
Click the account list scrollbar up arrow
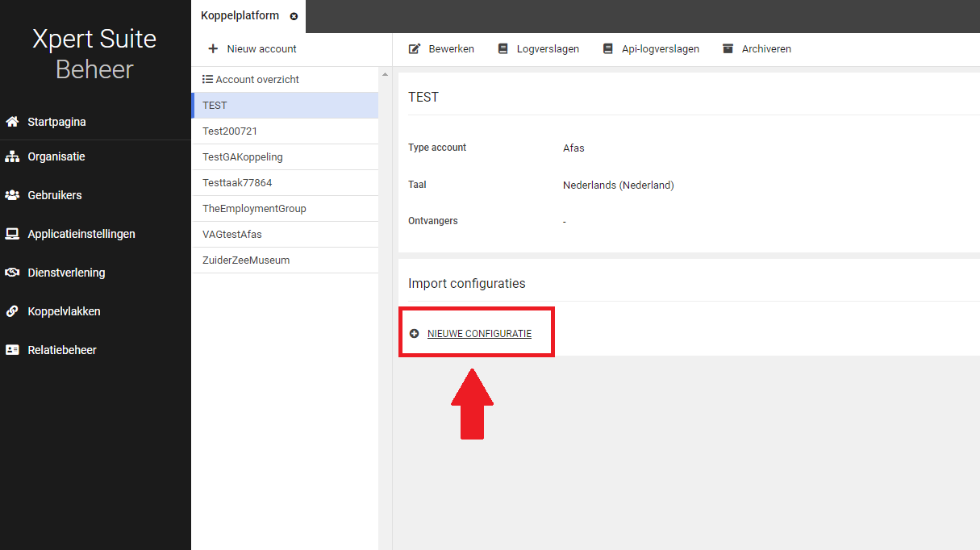(x=385, y=75)
